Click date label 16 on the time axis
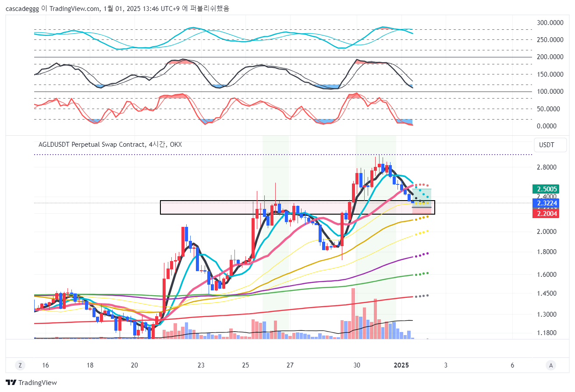 (x=46, y=365)
